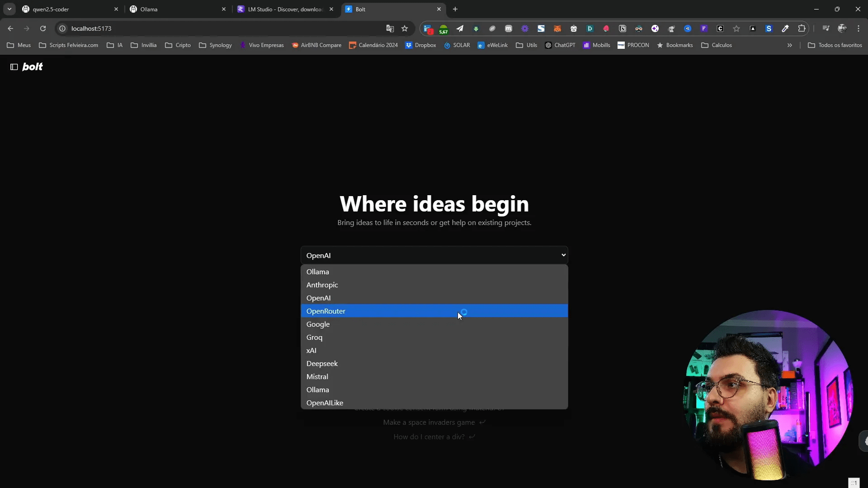The width and height of the screenshot is (868, 488).
Task: Open the purple F extension icon
Action: 704,28
